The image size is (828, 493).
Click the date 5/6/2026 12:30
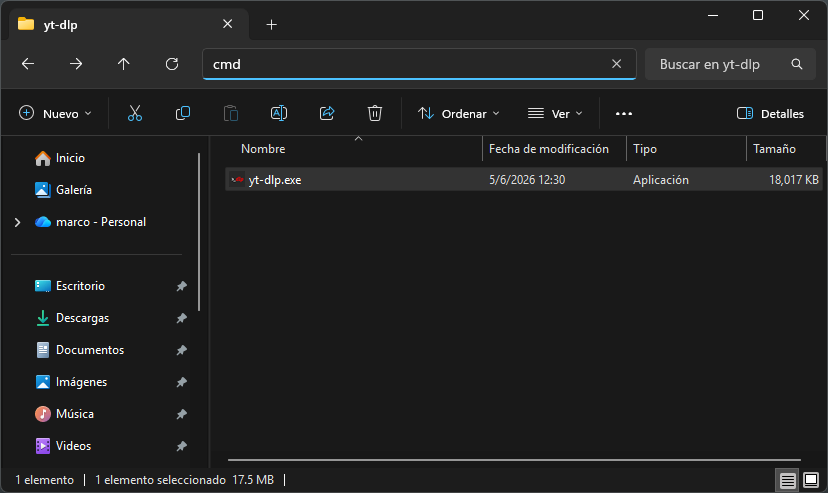(527, 179)
